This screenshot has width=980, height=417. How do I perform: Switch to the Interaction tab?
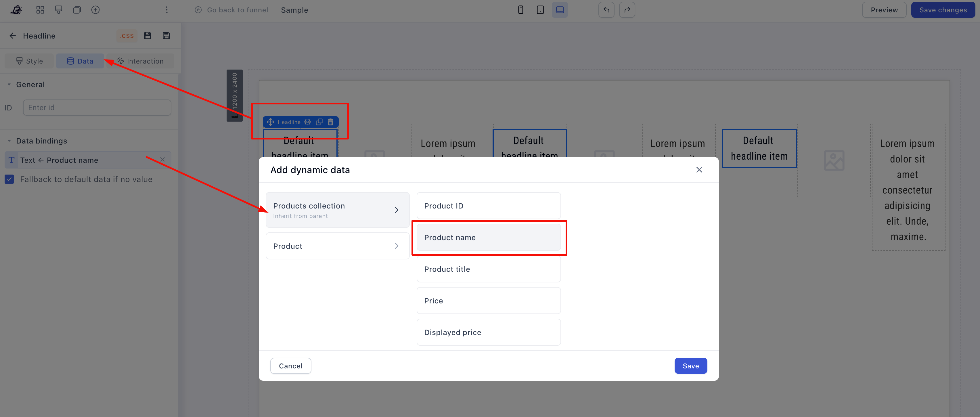140,61
